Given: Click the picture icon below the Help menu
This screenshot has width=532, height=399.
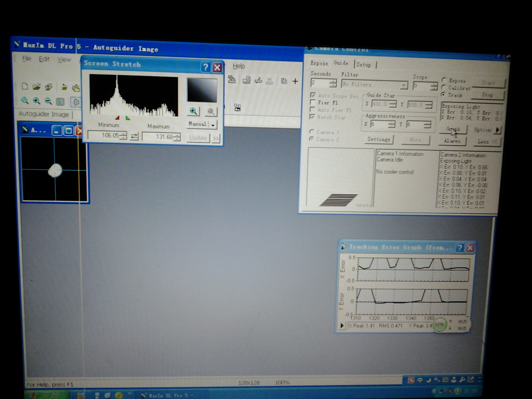Looking at the screenshot, I should click(237, 108).
